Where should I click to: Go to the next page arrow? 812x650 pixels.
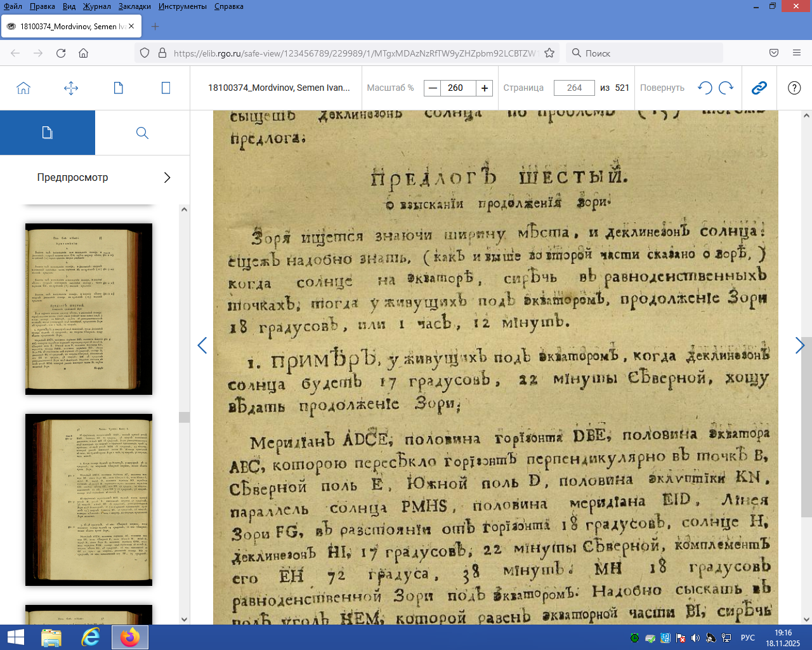coord(799,345)
